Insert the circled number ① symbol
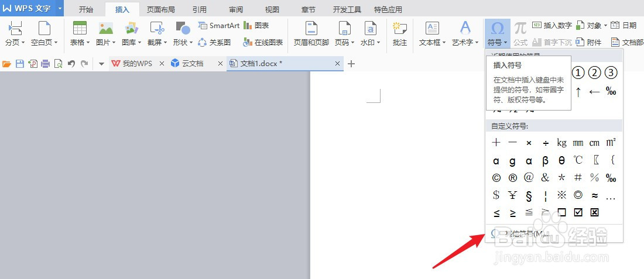This screenshot has height=279, width=644. click(x=578, y=73)
